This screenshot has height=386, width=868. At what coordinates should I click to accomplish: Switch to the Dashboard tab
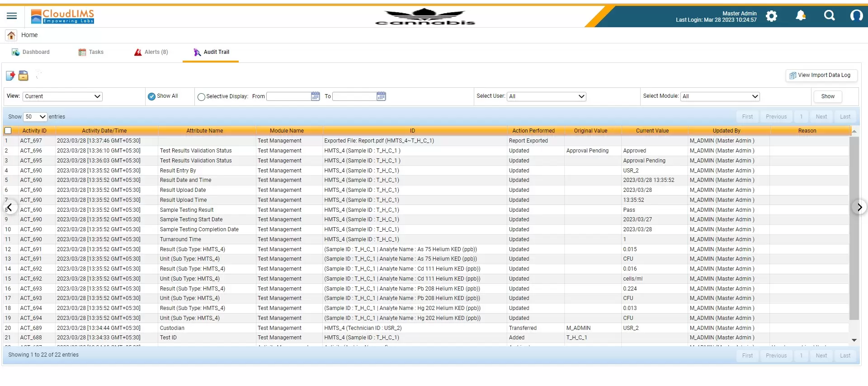point(31,52)
